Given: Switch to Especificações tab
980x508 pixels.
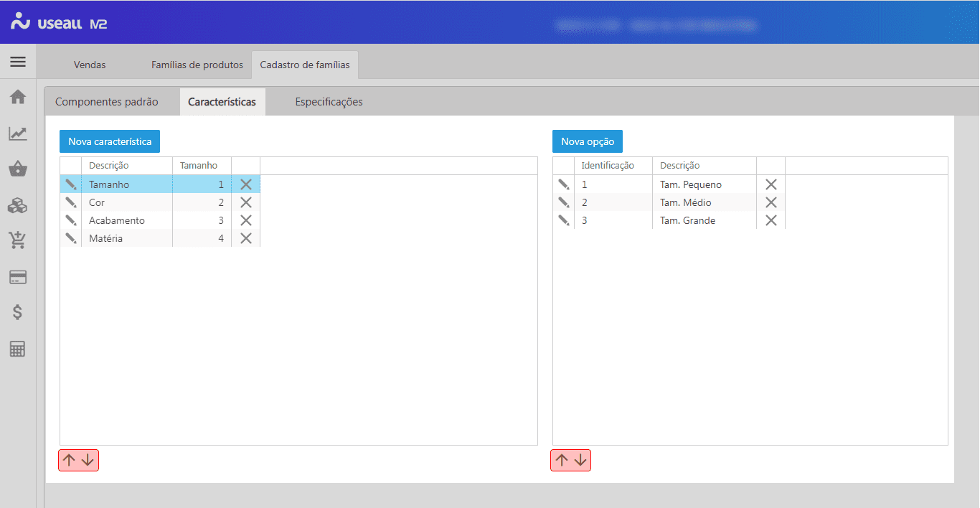Looking at the screenshot, I should point(329,102).
